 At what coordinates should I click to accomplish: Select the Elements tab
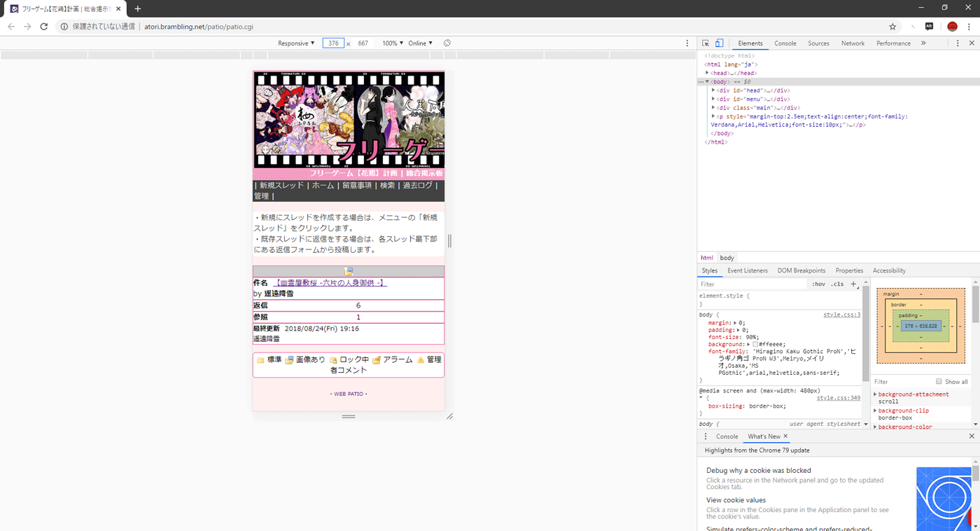750,43
